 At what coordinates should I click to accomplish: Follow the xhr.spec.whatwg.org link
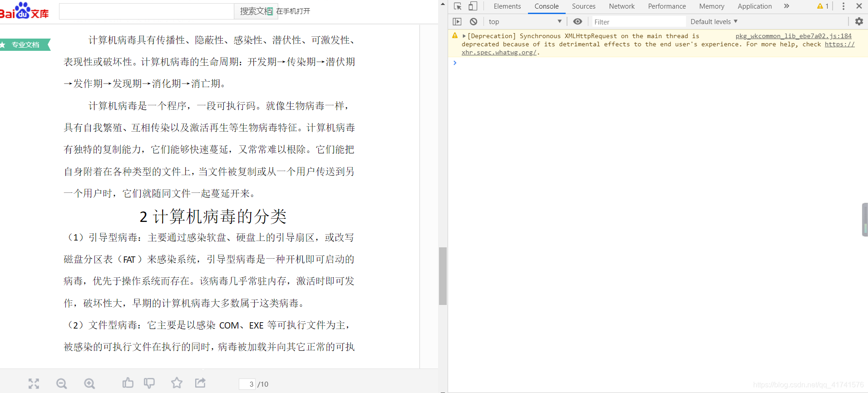(x=499, y=52)
